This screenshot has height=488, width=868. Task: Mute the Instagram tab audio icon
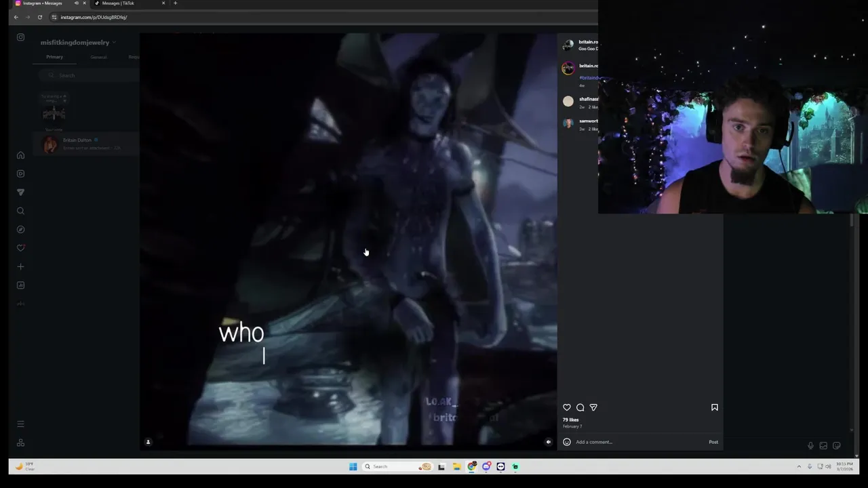click(x=76, y=3)
